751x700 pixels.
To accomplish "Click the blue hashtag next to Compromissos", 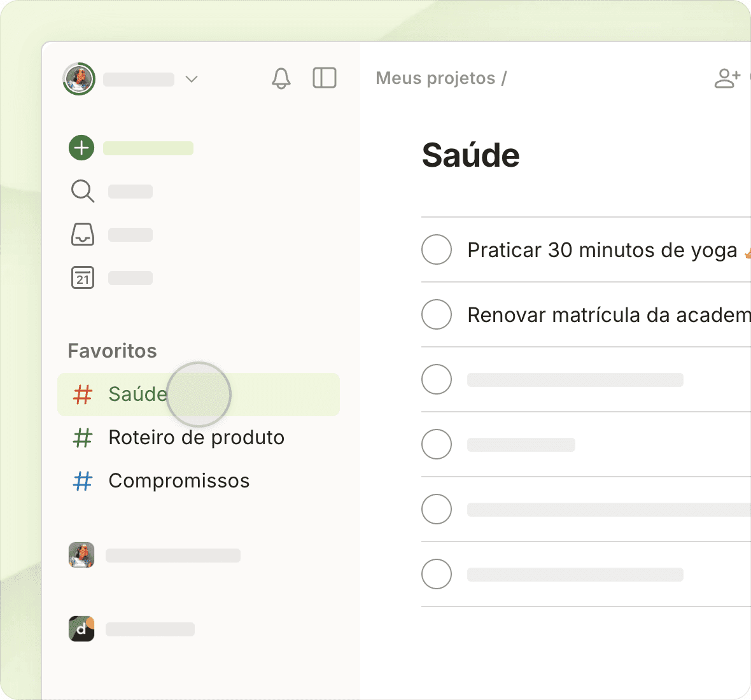I will 83,481.
